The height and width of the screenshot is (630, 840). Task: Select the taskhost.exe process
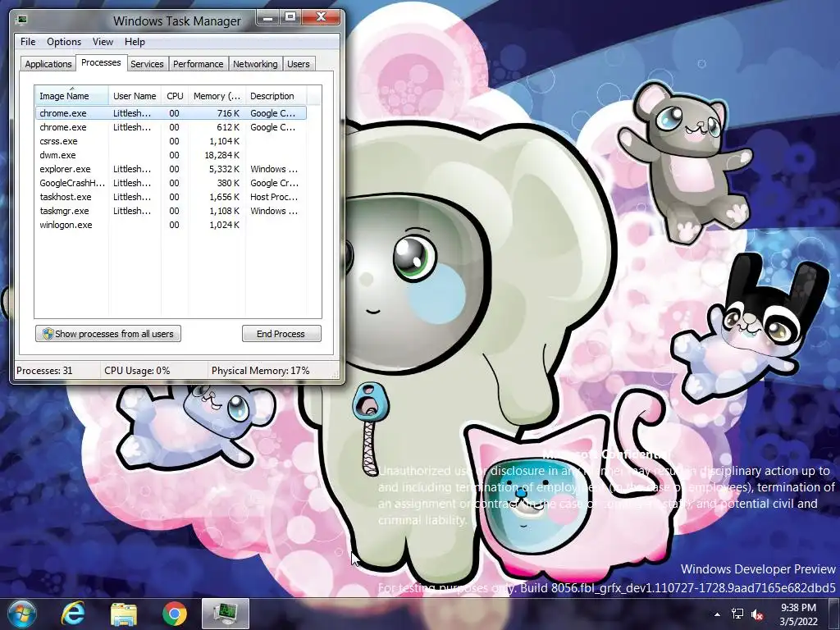pyautogui.click(x=171, y=197)
